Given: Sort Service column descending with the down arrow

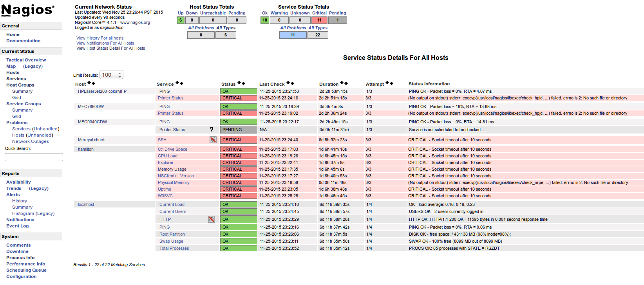Looking at the screenshot, I should point(182,83).
